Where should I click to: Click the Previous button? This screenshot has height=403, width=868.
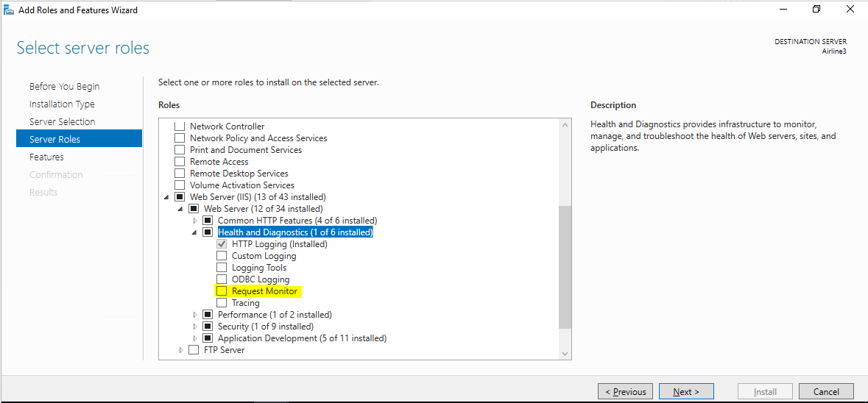(x=625, y=391)
